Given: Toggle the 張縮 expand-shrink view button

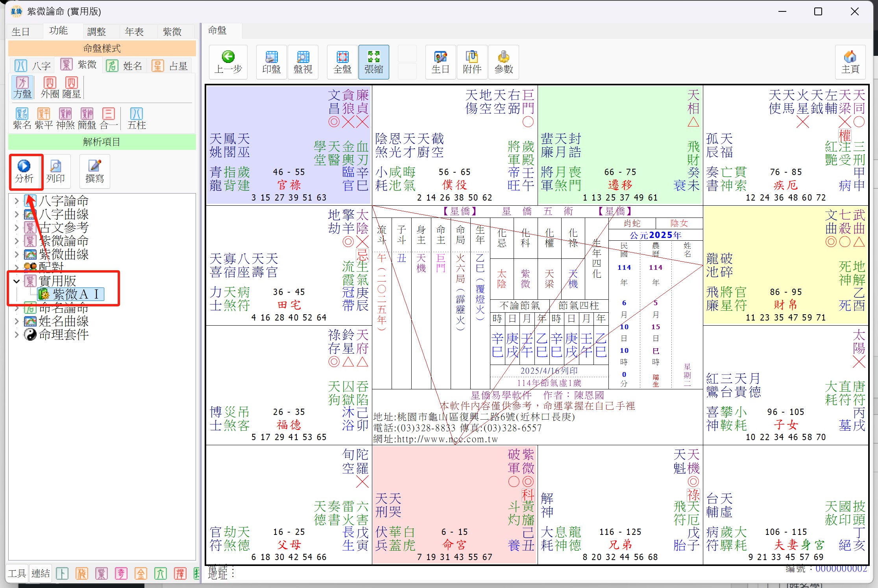Looking at the screenshot, I should (373, 62).
